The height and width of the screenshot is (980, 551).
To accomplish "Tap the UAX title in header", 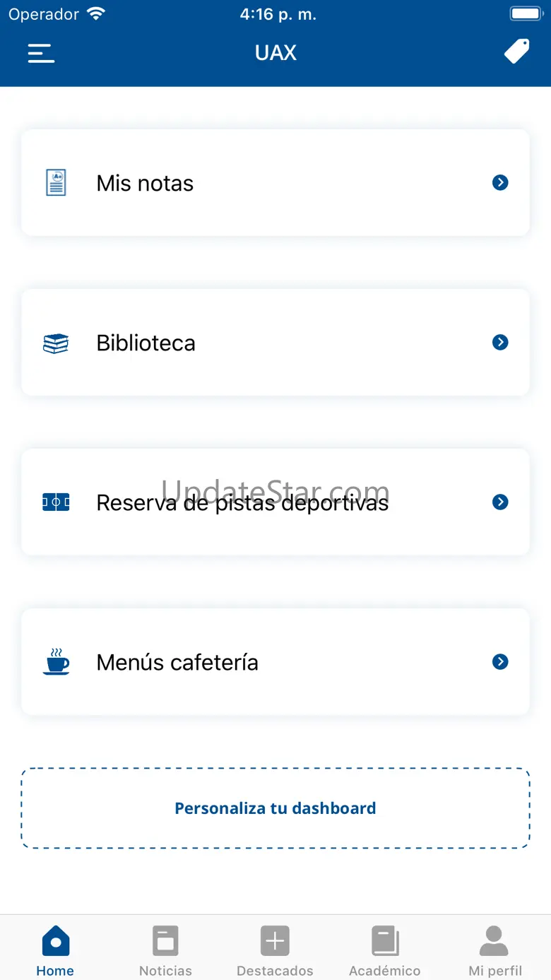I will point(275,53).
